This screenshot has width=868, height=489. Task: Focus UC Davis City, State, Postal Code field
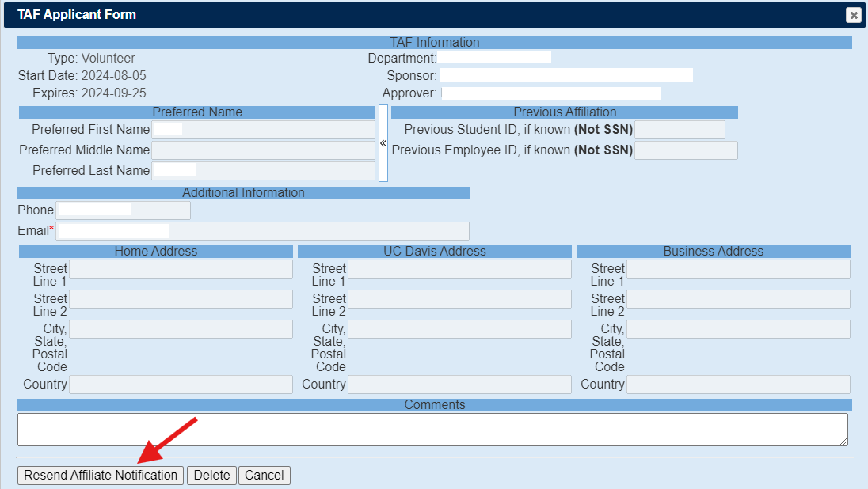click(x=459, y=329)
